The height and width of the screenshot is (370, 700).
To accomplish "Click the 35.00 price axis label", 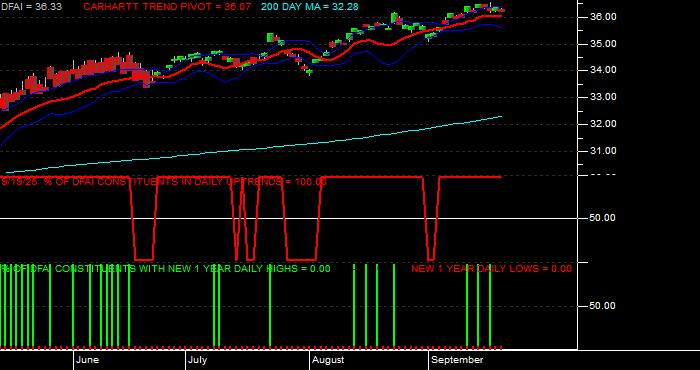I will [603, 44].
